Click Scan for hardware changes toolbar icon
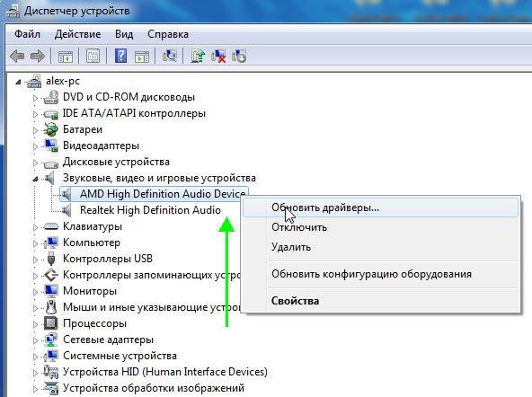This screenshot has height=397, width=532. tap(170, 56)
